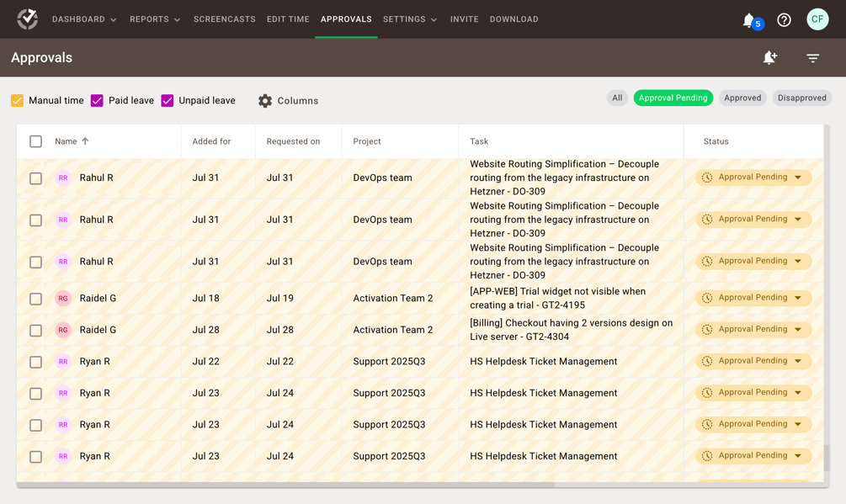Open the Edit Time menu item

click(287, 19)
